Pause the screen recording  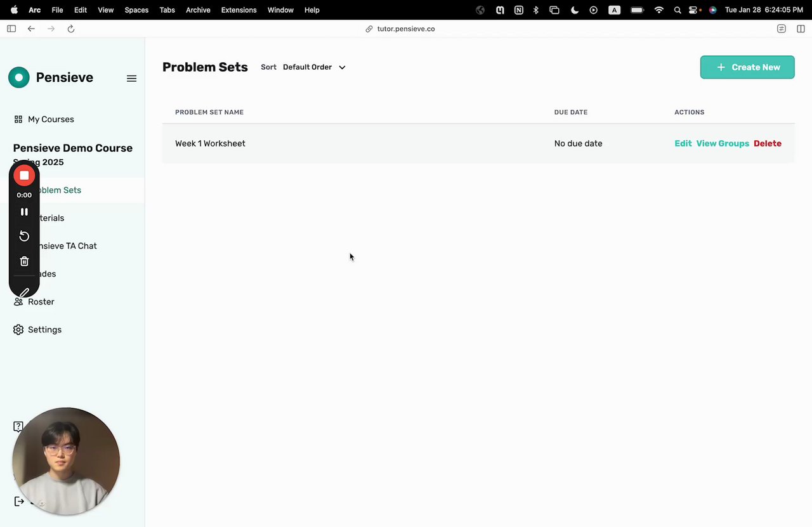point(24,212)
